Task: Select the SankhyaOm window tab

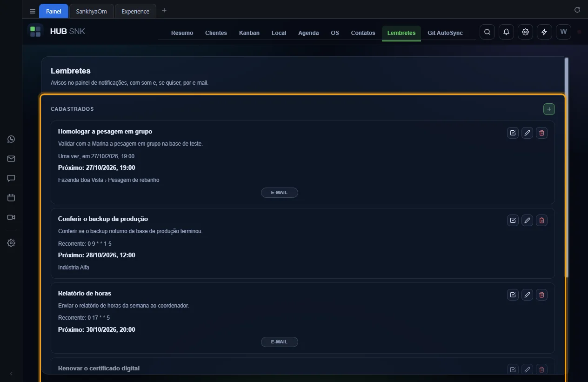Action: coord(91,11)
